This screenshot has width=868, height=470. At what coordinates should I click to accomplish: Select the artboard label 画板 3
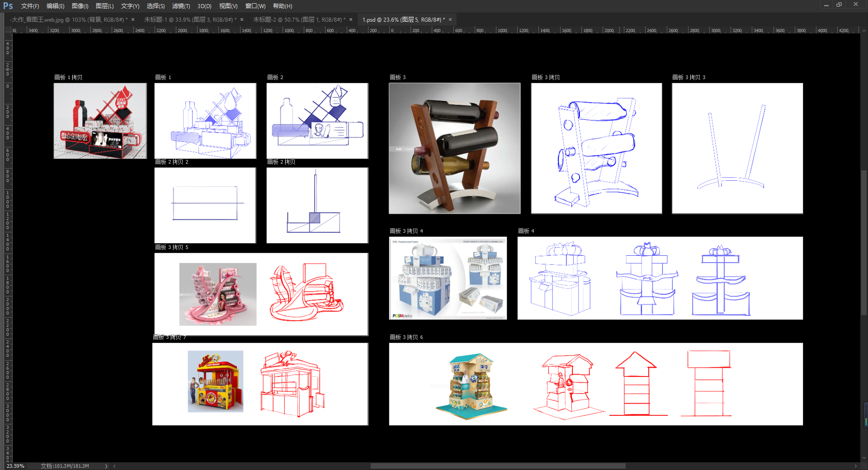[398, 77]
